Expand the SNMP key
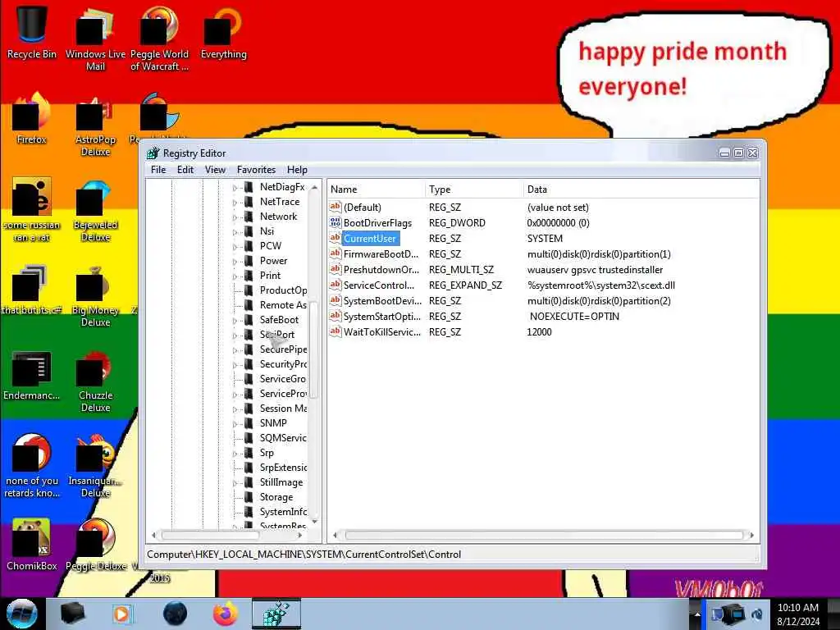This screenshot has width=840, height=630. click(235, 424)
